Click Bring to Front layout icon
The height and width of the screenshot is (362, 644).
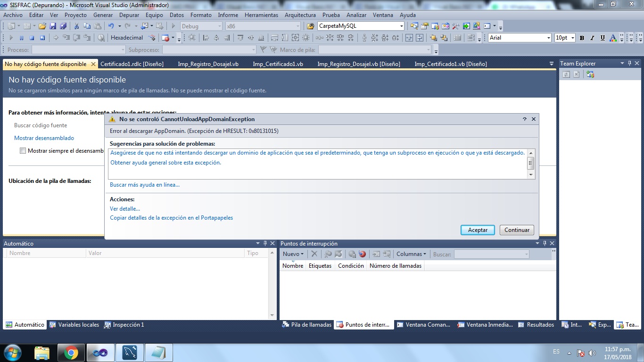click(433, 38)
